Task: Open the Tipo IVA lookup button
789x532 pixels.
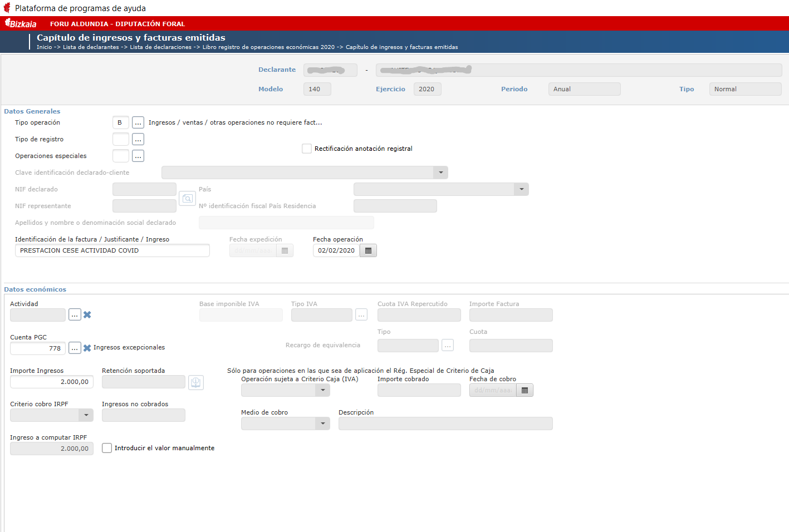Action: coord(361,315)
